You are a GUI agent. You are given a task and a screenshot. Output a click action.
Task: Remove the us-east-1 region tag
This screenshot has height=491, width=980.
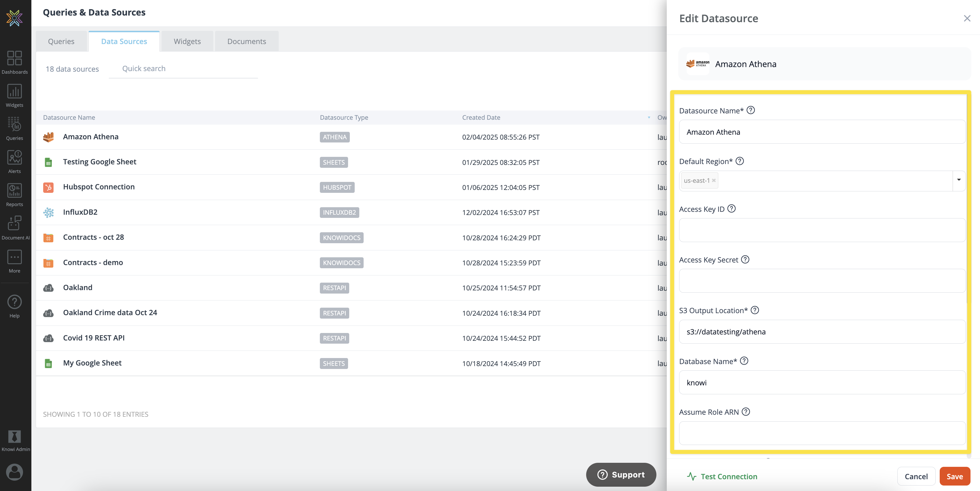(x=714, y=181)
